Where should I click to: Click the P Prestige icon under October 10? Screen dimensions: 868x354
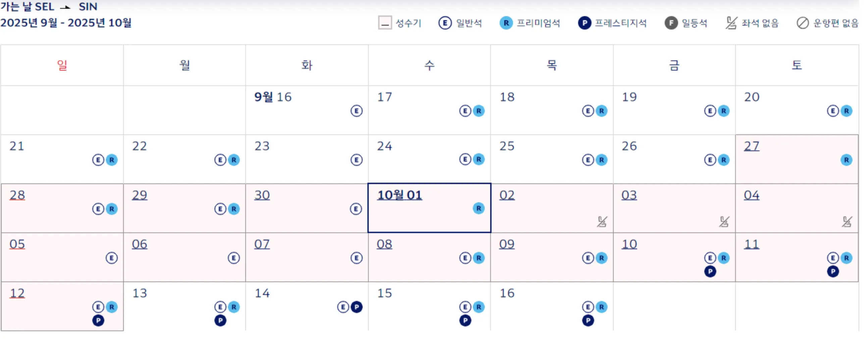710,271
